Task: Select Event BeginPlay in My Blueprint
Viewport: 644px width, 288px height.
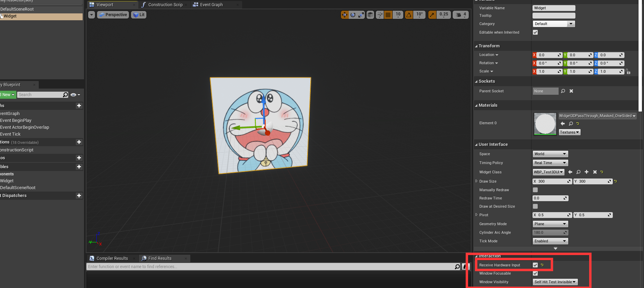Action: click(16, 120)
